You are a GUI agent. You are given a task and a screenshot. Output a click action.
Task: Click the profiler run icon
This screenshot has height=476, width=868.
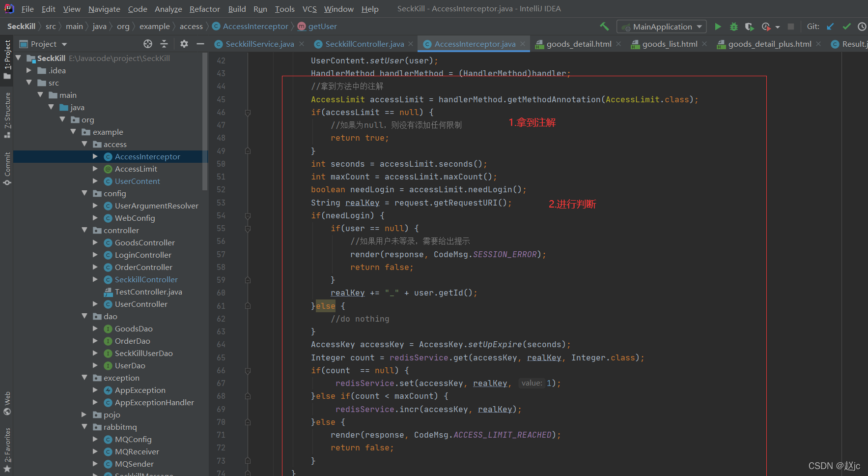coord(766,27)
